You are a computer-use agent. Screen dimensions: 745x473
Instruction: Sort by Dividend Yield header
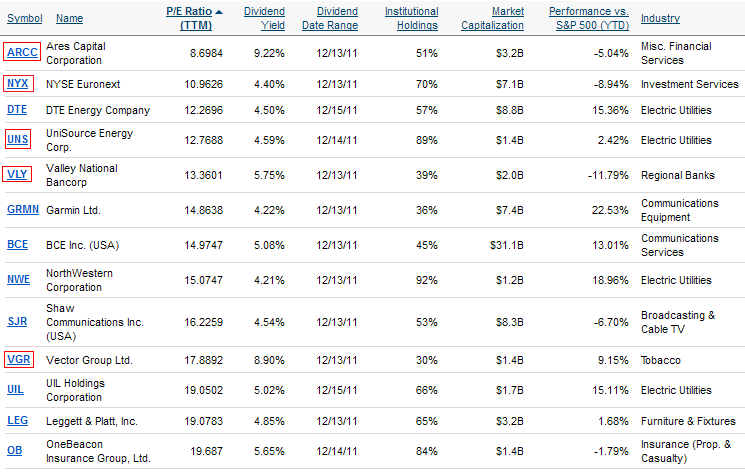click(x=264, y=19)
